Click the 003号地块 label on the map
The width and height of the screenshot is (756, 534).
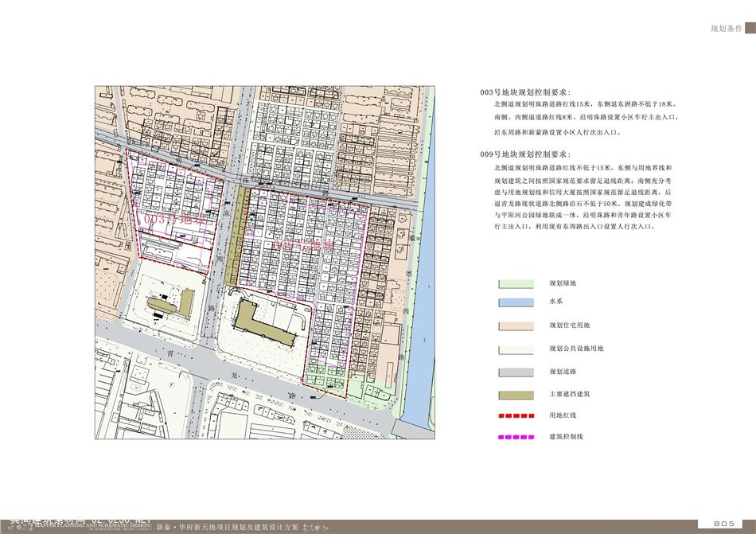pyautogui.click(x=170, y=217)
